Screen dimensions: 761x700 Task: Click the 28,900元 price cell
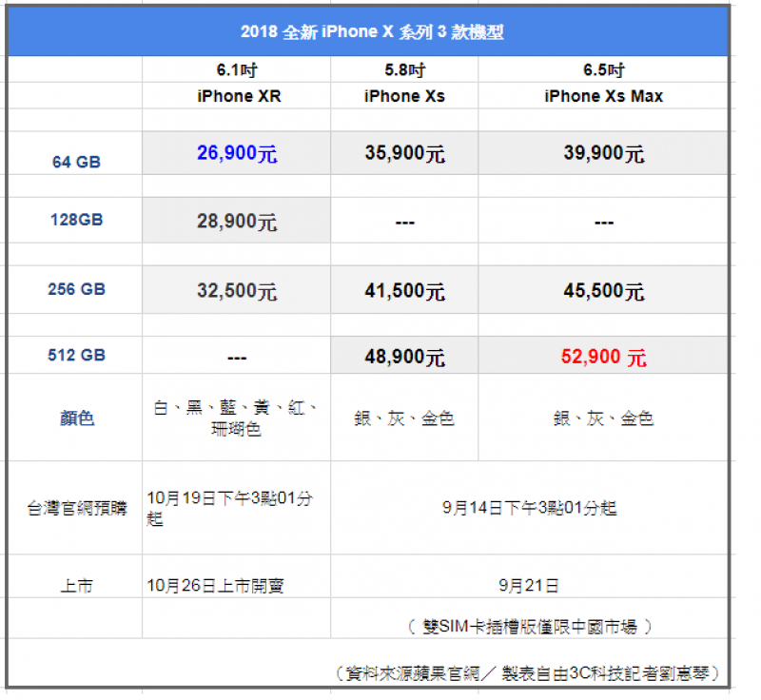237,222
